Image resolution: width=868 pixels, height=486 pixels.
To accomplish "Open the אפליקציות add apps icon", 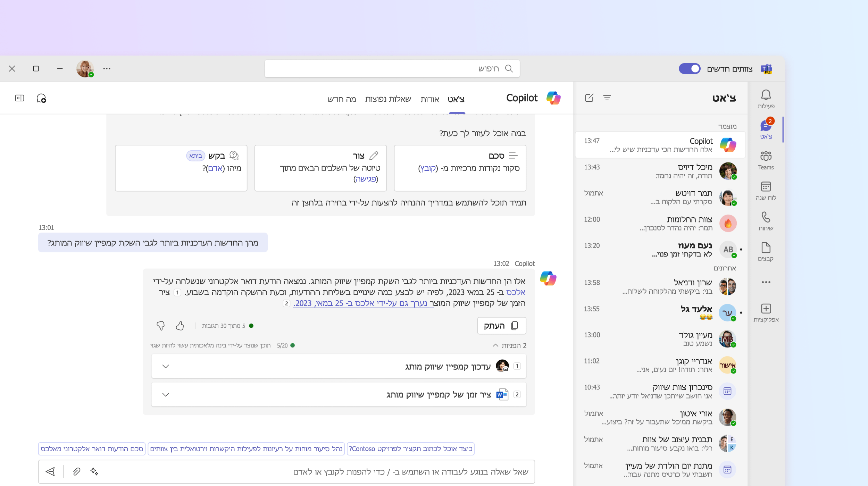I will pyautogui.click(x=766, y=313).
